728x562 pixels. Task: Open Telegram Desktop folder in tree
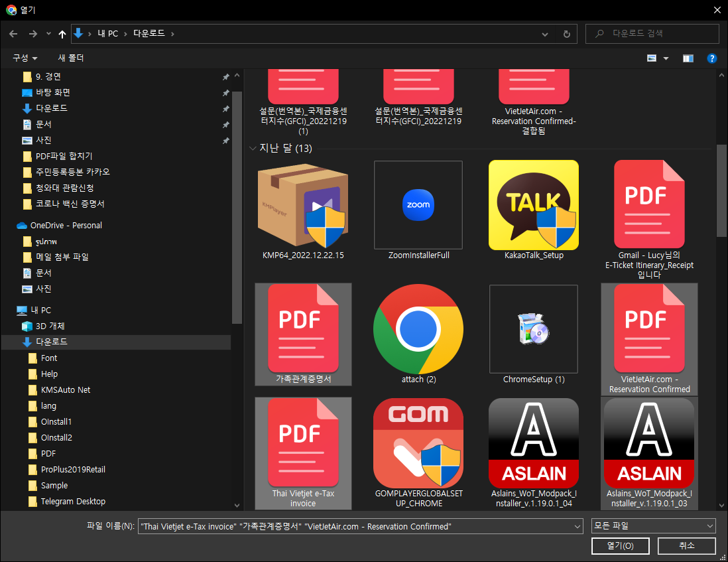pos(73,501)
